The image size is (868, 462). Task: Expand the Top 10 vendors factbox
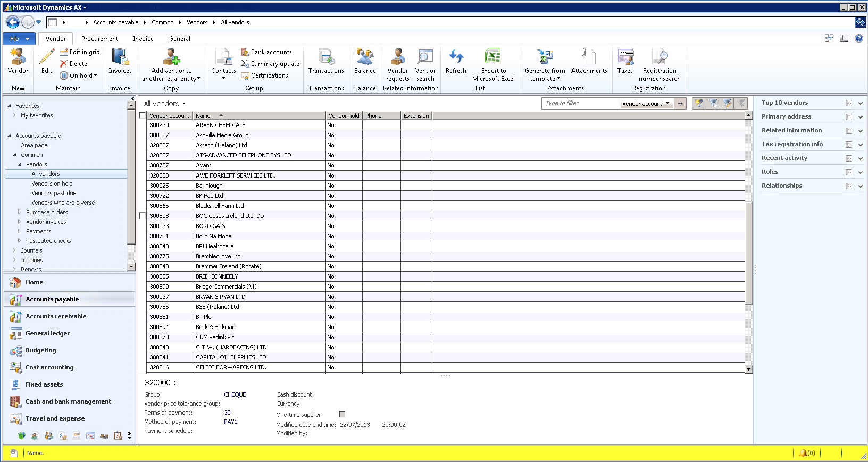[861, 103]
